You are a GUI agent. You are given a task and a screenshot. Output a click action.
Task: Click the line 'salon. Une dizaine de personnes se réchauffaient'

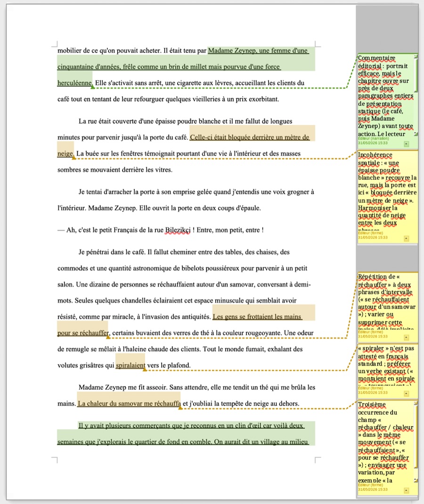(x=184, y=284)
